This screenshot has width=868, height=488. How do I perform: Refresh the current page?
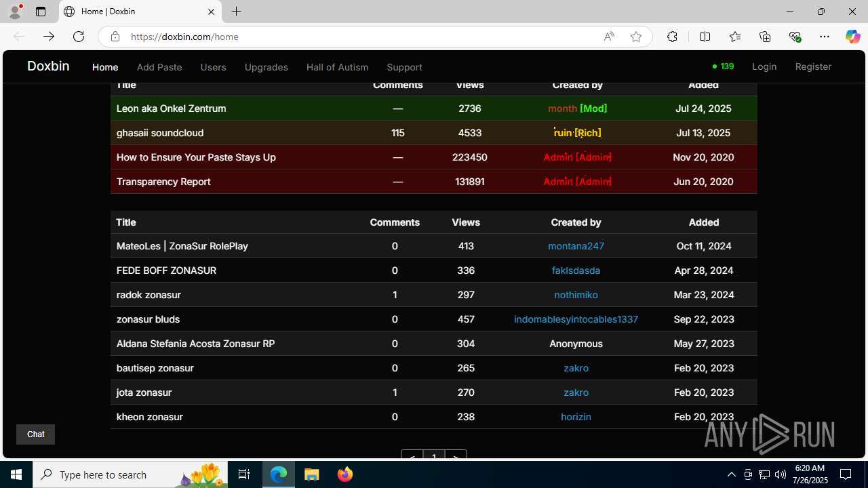(x=79, y=37)
